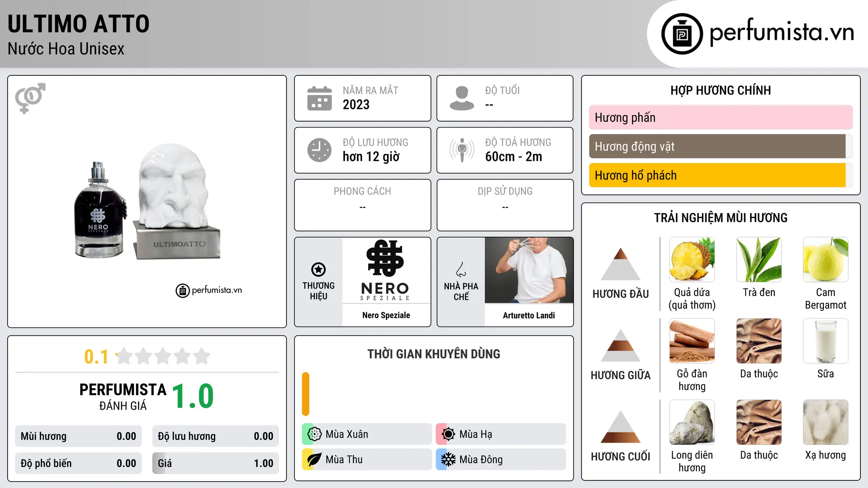This screenshot has height=488, width=868.
Task: Click the five-star rating row
Action: (x=163, y=357)
